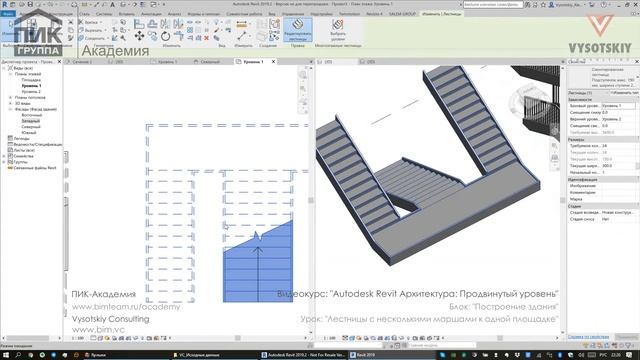Open the East elevation in browser

(x=31, y=115)
